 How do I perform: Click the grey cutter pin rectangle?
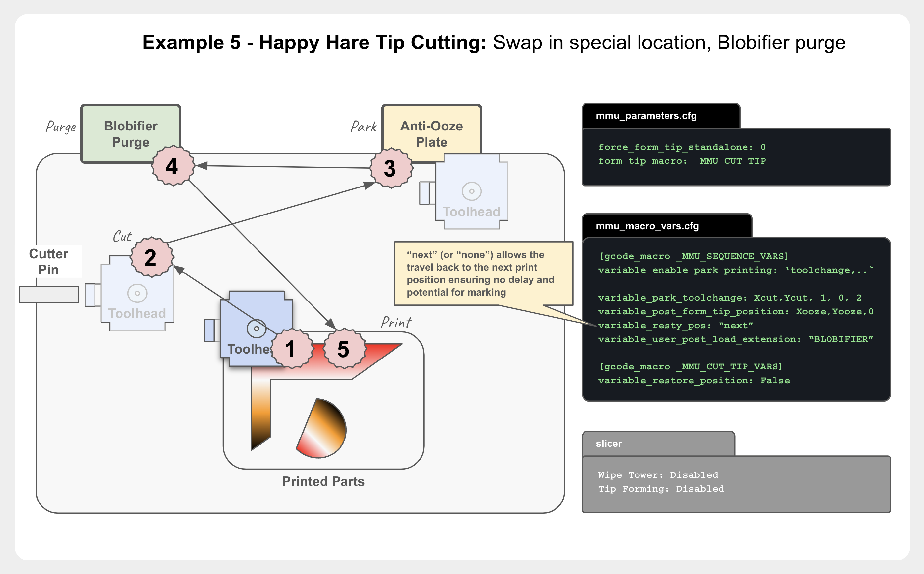pos(49,295)
